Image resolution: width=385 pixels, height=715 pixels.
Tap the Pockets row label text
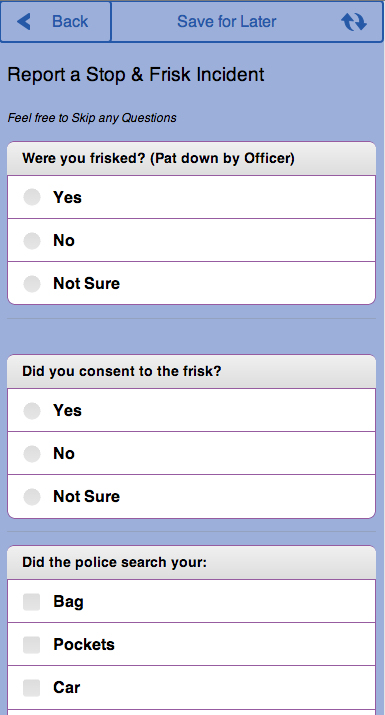point(84,644)
